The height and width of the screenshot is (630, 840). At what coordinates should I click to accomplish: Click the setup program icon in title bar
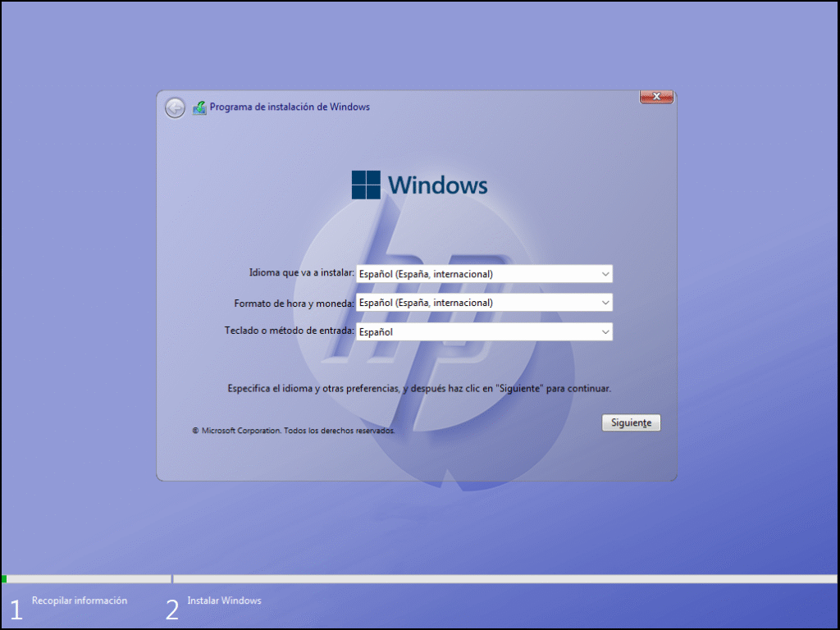[199, 107]
